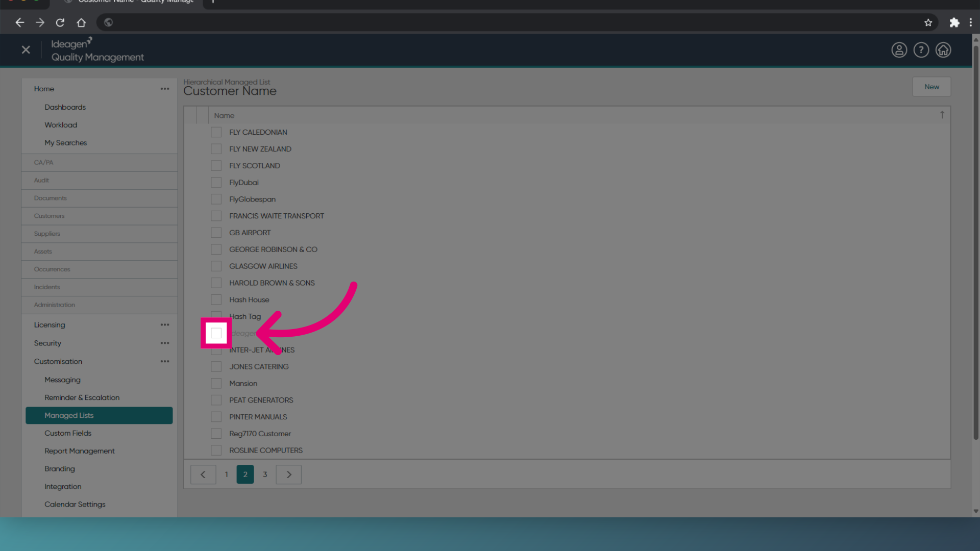Open Branding menu item
This screenshot has width=980, height=551.
59,469
